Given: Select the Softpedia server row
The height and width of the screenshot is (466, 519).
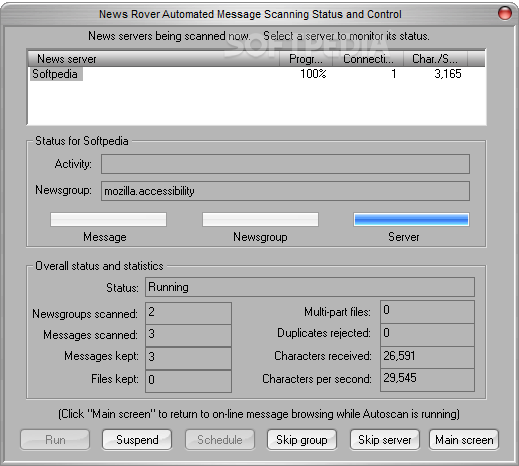Looking at the screenshot, I should 256,74.
